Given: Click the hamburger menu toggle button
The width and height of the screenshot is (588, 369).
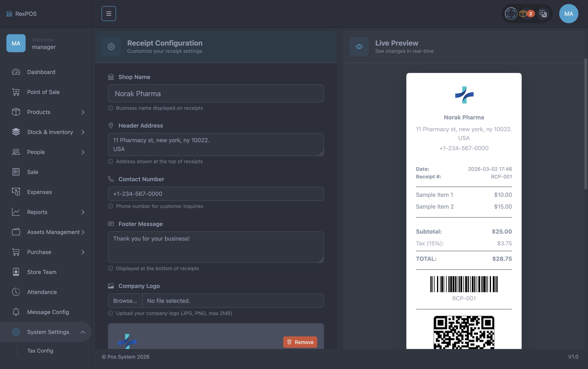Looking at the screenshot, I should 109,14.
